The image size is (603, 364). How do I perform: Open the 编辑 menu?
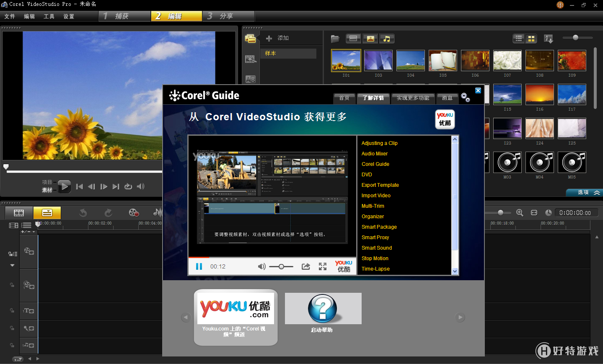tap(29, 16)
